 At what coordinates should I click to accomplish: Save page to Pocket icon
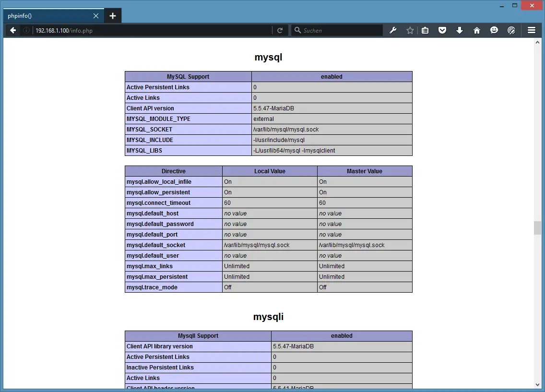coord(442,31)
